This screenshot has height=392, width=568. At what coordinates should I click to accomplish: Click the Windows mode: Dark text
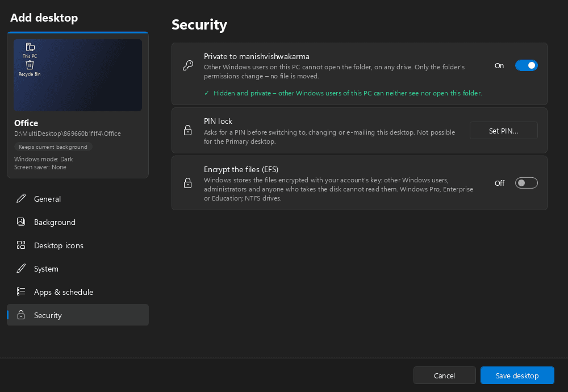pos(44,159)
